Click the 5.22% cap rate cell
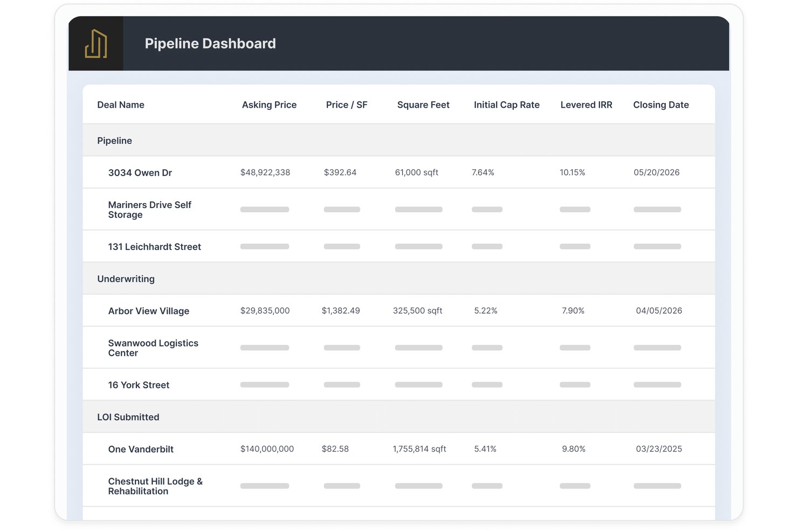The image size is (798, 532). click(486, 311)
